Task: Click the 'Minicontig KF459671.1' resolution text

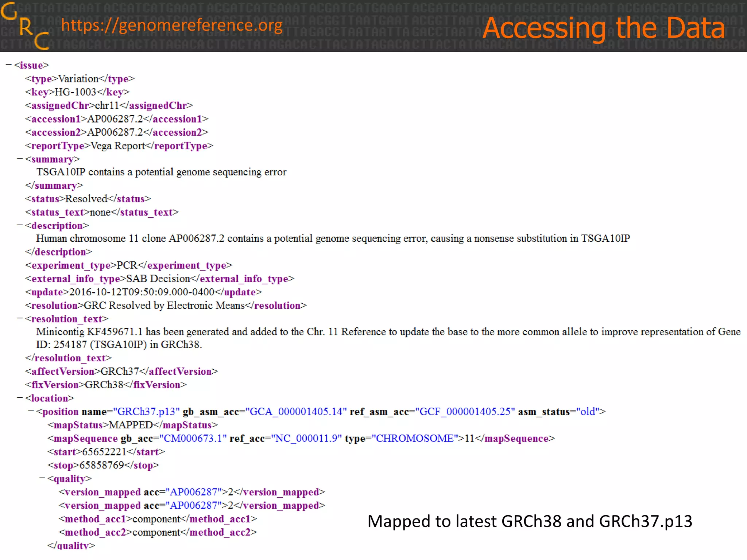Action: 388,338
